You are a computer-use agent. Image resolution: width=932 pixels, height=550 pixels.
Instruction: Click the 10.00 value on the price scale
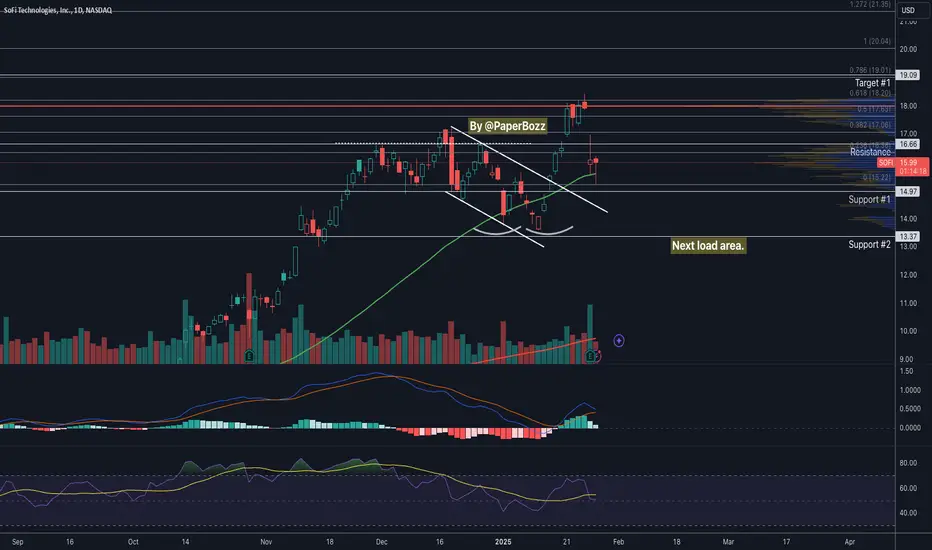908,331
